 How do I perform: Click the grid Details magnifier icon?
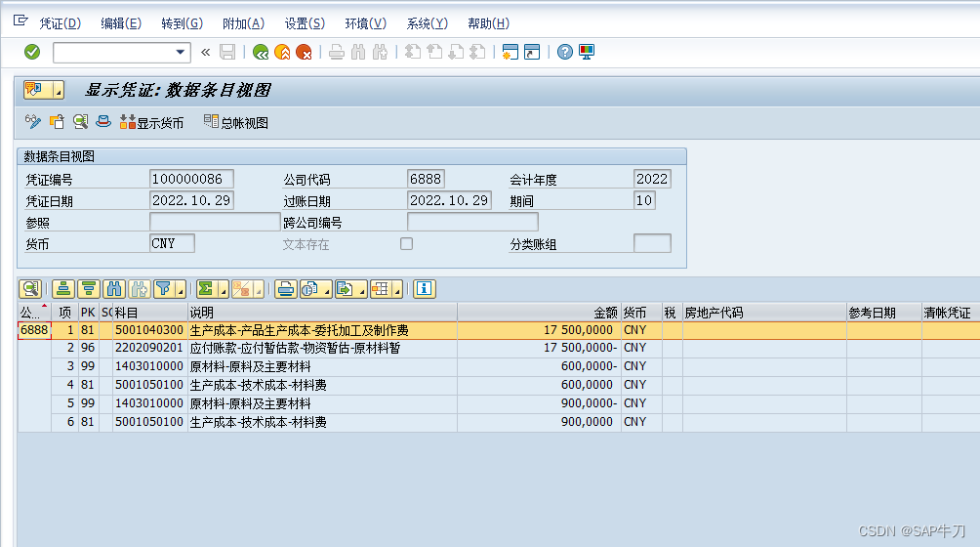30,289
